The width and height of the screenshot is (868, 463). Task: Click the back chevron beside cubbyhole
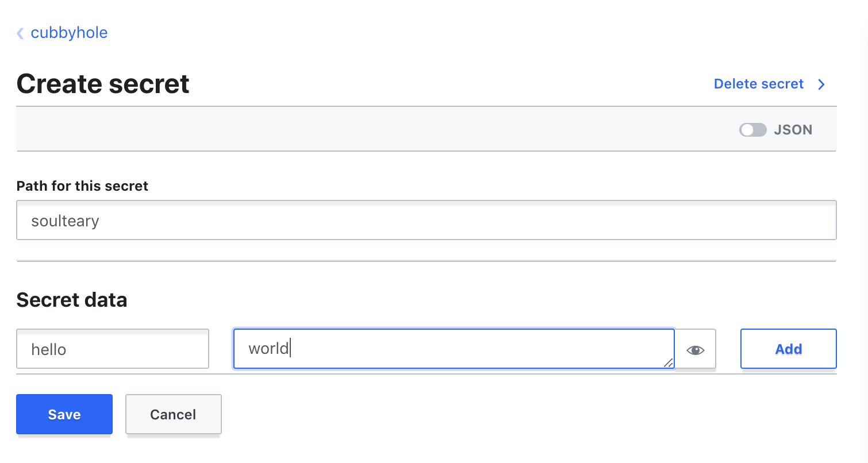point(20,33)
